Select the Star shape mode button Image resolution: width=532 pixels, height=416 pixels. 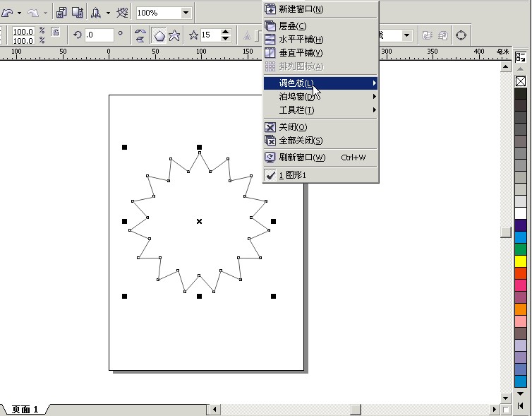(x=174, y=35)
